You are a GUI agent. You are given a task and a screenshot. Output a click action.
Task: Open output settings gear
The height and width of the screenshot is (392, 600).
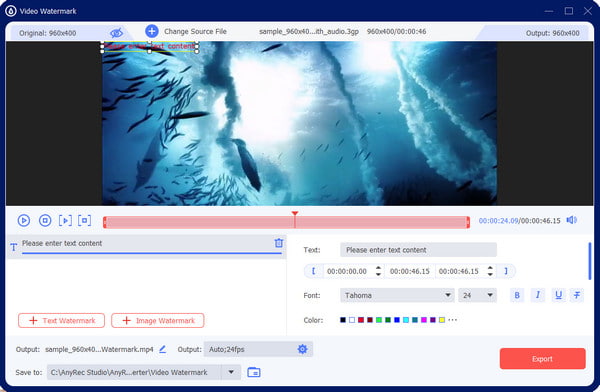302,349
